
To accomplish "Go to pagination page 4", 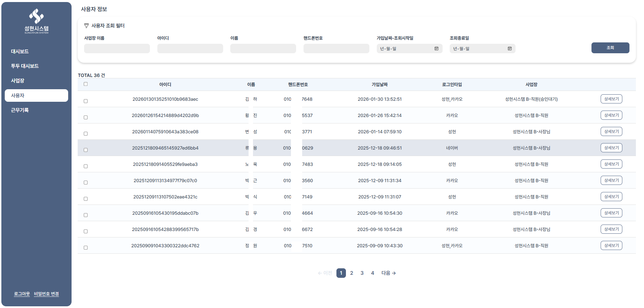I will point(373,273).
